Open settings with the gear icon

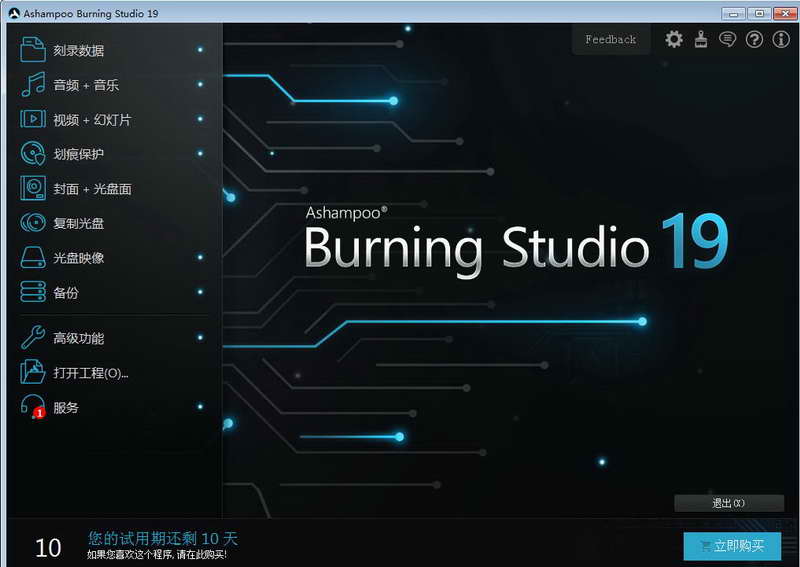(674, 39)
